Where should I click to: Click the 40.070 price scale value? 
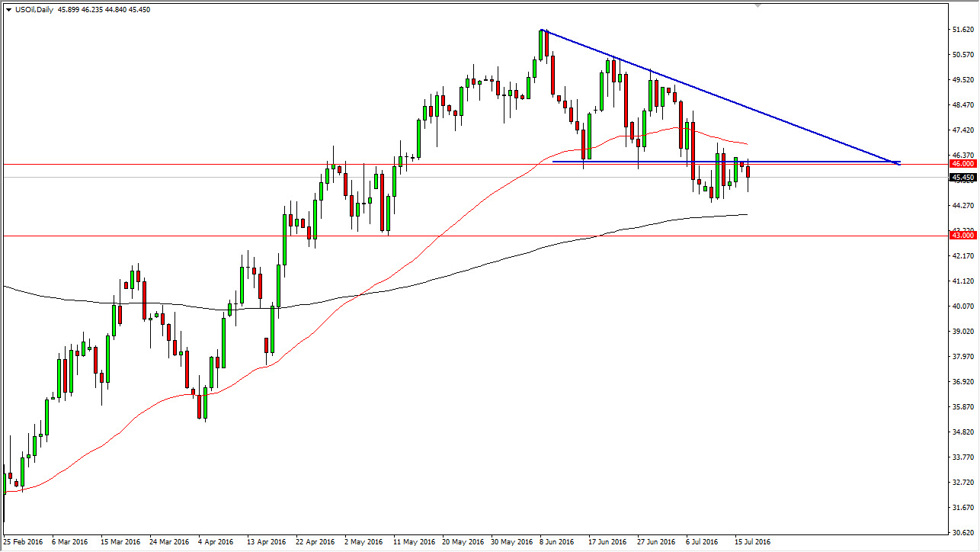[x=964, y=306]
